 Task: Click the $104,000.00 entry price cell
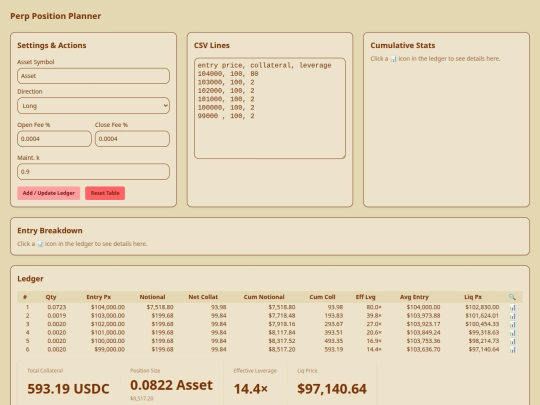tap(108, 307)
